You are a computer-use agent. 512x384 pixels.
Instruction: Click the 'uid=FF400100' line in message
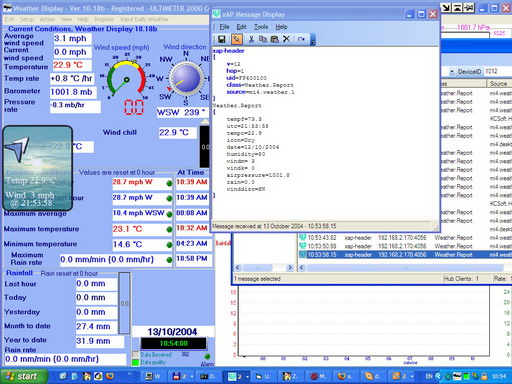point(246,78)
